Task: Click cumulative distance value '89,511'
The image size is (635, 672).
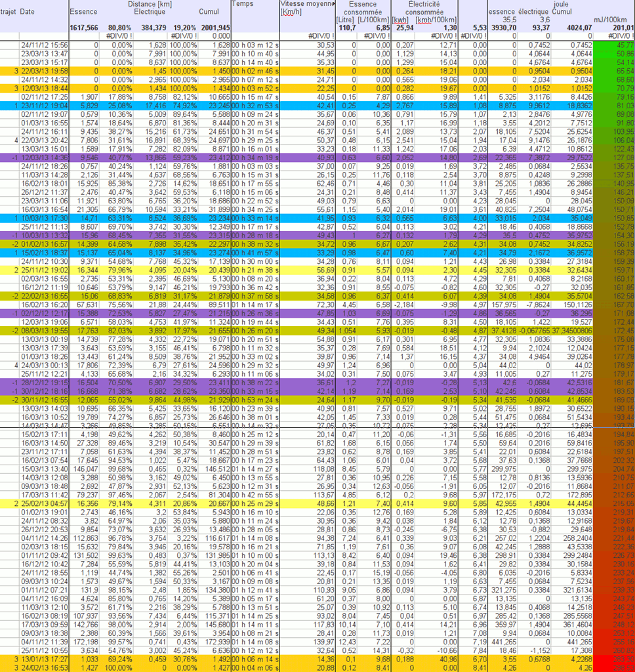Action: pos(220,304)
